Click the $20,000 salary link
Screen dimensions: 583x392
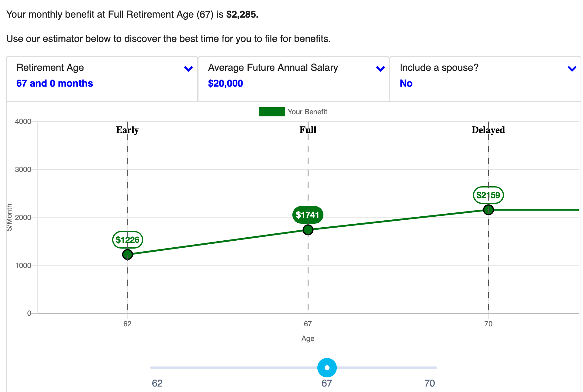225,83
